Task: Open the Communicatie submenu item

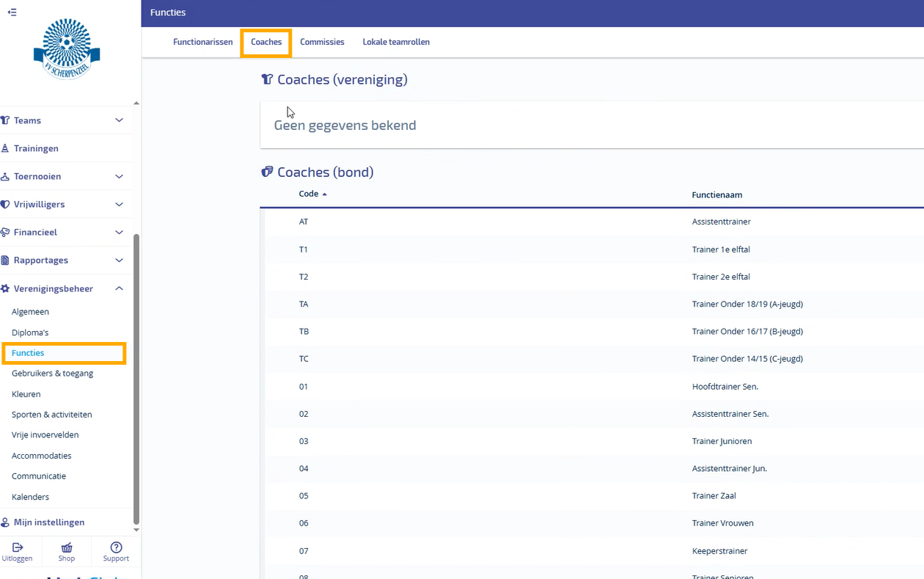Action: pyautogui.click(x=39, y=476)
